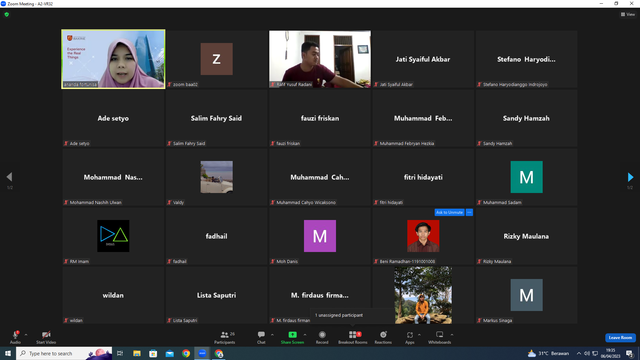Viewport: 640px width, 360px height.
Task: Select Rizky Maulana participant tile
Action: 527,236
